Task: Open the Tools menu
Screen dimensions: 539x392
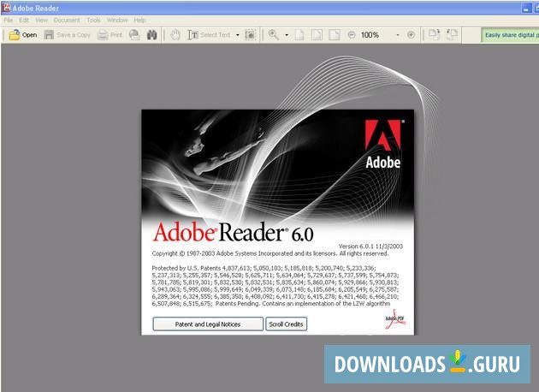Action: tap(93, 21)
